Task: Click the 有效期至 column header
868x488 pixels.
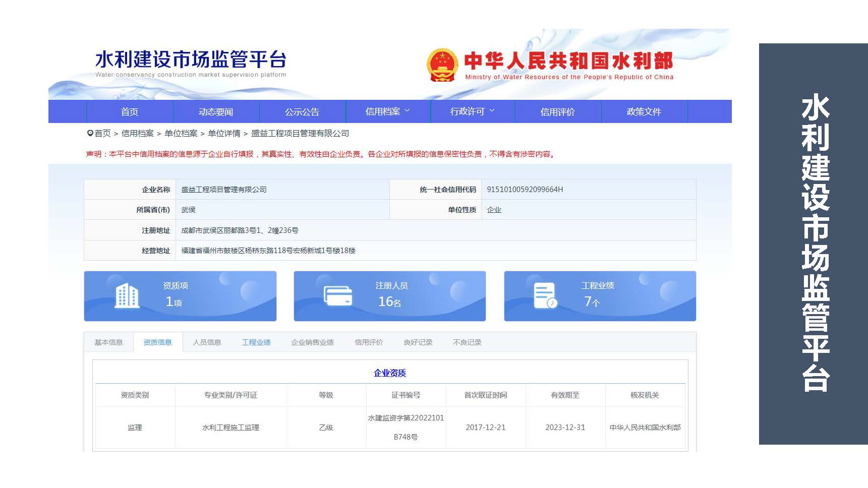Action: pos(565,395)
